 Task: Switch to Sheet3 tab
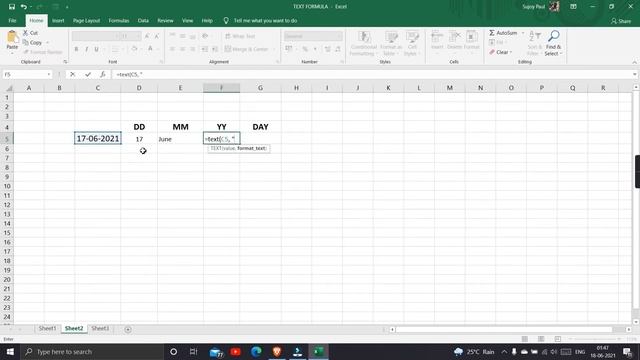pos(100,329)
